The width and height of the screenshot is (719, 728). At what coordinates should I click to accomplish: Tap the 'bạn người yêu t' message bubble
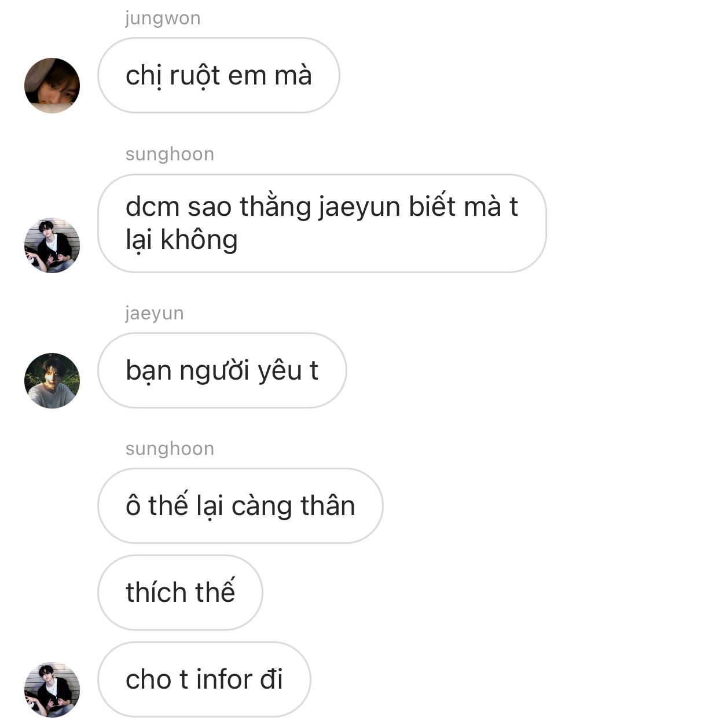[222, 370]
